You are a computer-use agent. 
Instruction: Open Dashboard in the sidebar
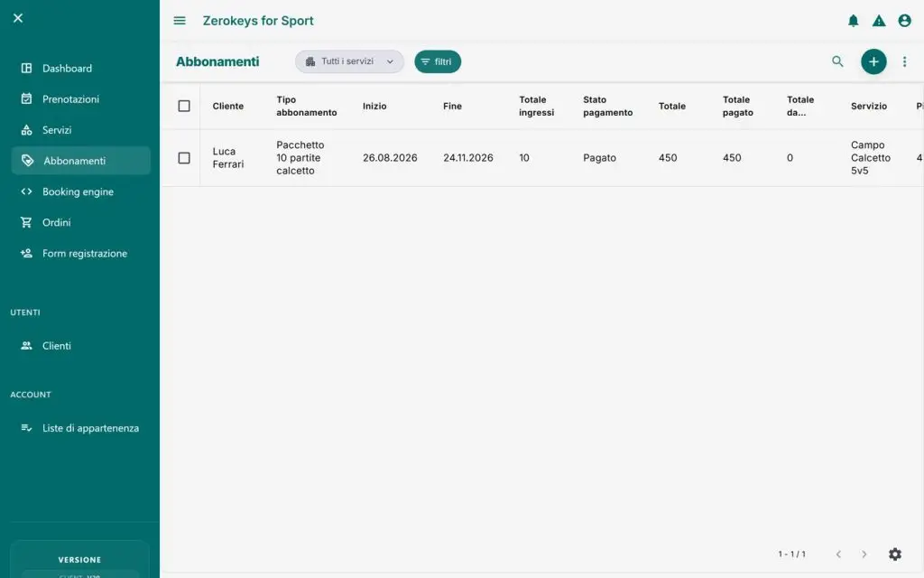pyautogui.click(x=80, y=69)
